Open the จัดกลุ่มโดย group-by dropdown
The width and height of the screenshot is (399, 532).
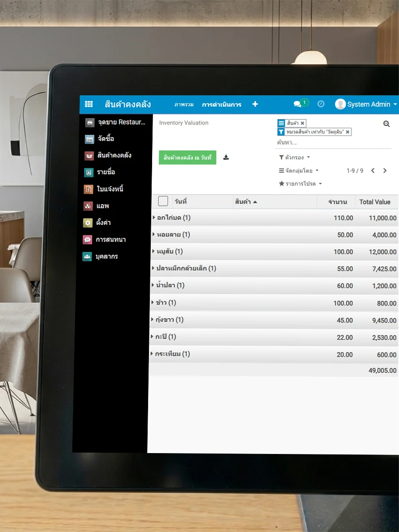298,171
